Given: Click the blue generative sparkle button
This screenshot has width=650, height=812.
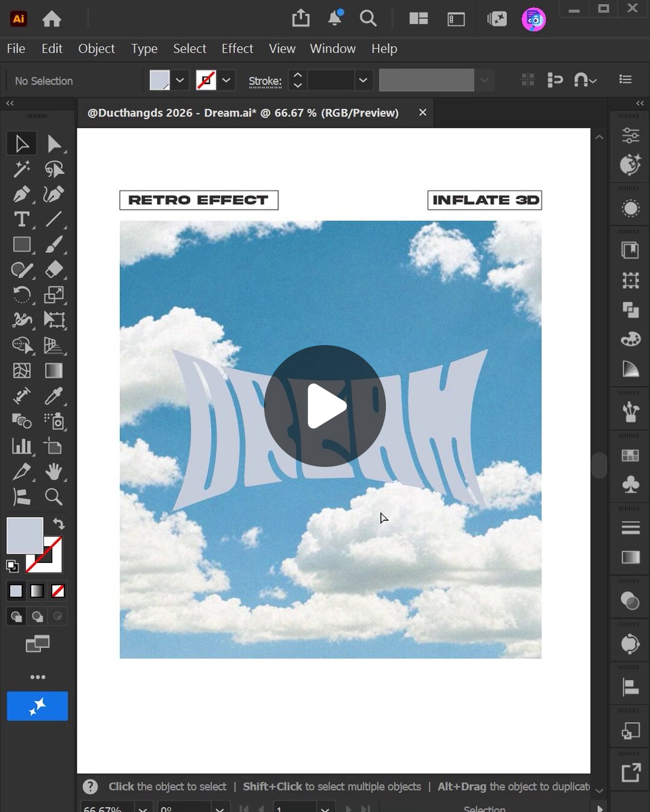Looking at the screenshot, I should pos(37,706).
